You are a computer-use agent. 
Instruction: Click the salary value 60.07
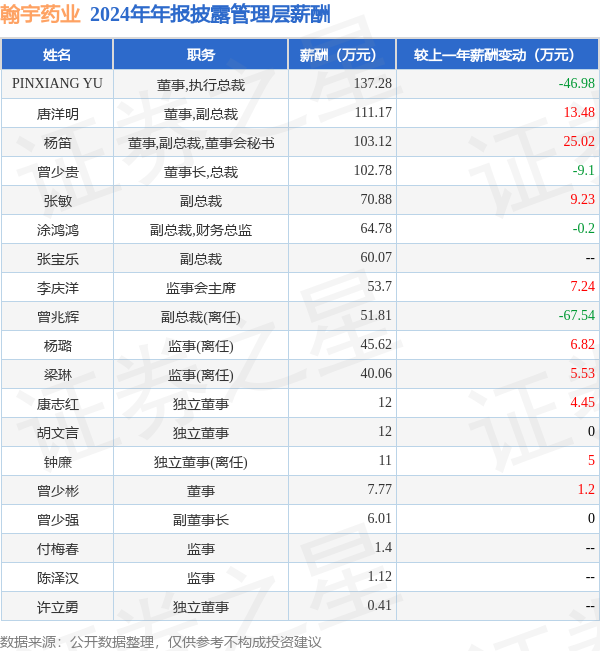click(x=376, y=257)
